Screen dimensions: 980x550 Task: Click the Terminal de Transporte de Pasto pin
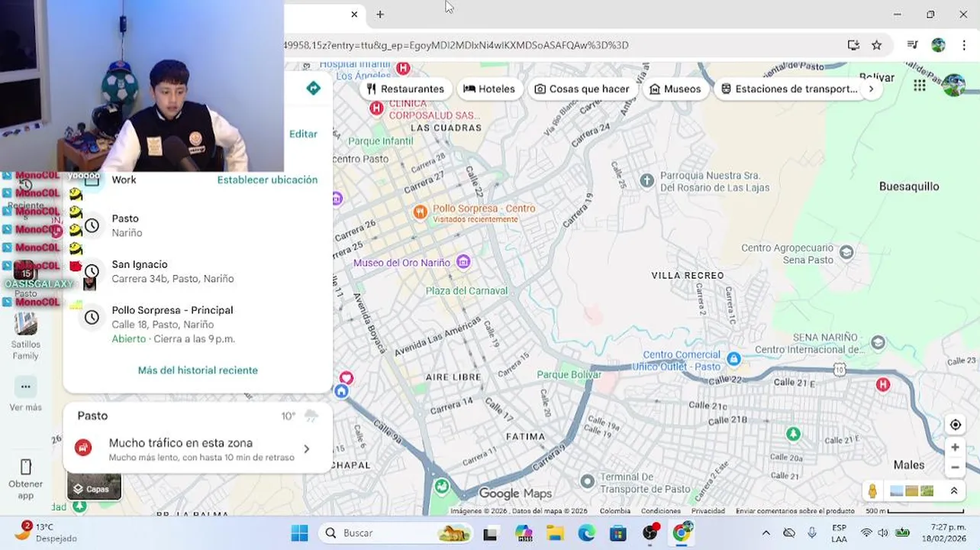587,481
